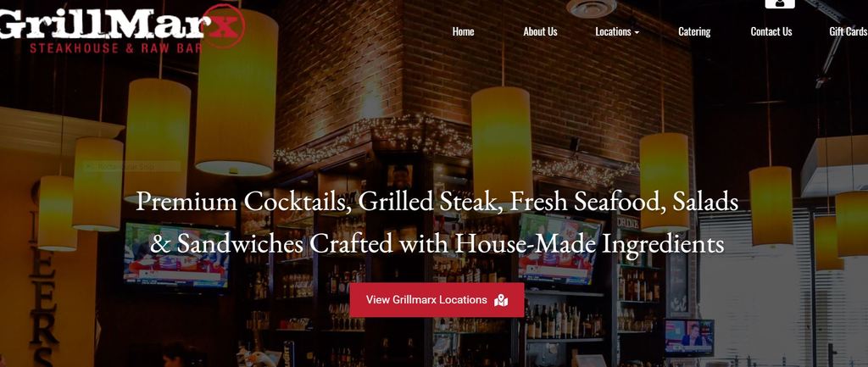
Task: Click the red circled X in the logo
Action: (223, 25)
